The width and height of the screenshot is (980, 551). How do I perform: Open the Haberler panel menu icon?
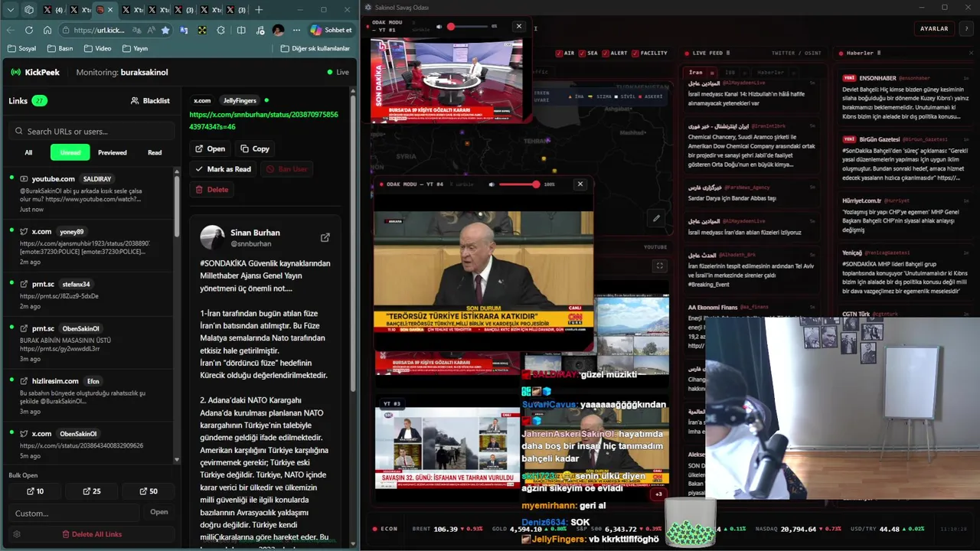(x=878, y=53)
